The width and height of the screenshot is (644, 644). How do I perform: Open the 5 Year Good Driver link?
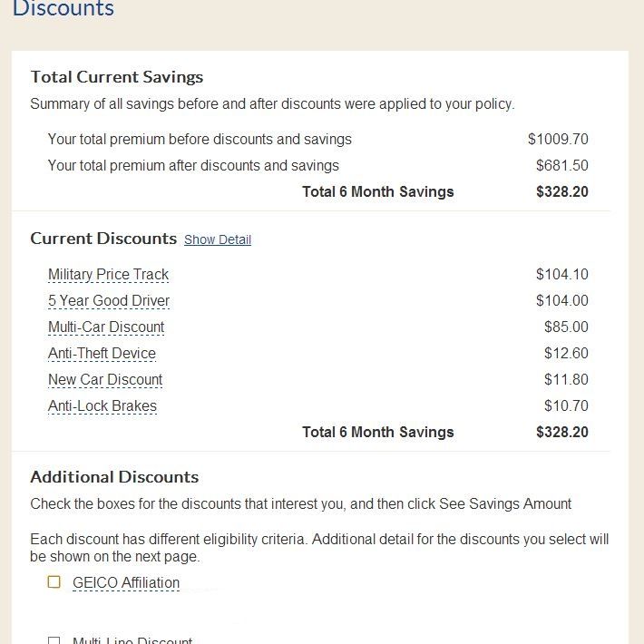click(x=109, y=301)
